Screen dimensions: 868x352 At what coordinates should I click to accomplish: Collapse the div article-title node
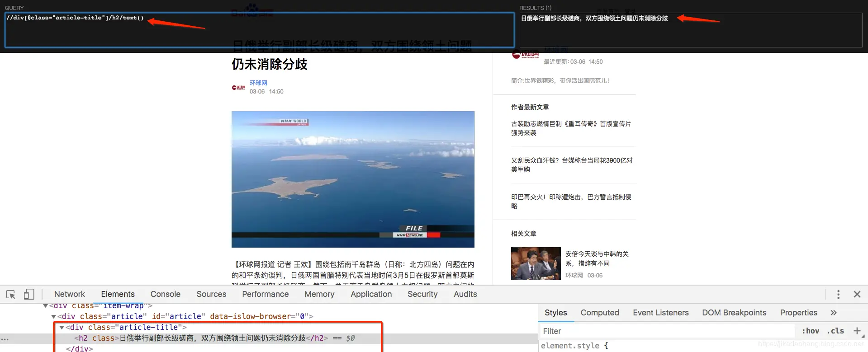pyautogui.click(x=62, y=327)
